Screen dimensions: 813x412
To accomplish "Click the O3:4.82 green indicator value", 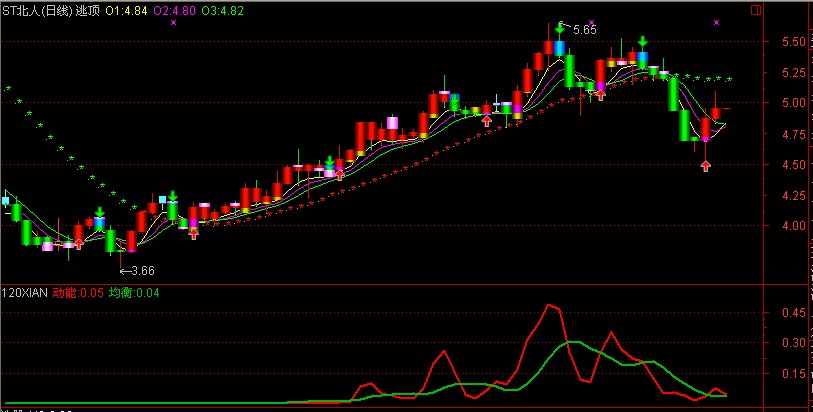I will click(x=223, y=9).
